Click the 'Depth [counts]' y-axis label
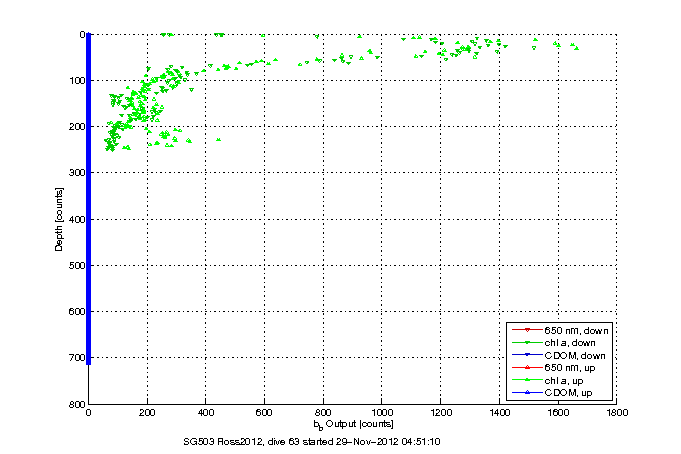The width and height of the screenshot is (681, 454). coord(59,219)
